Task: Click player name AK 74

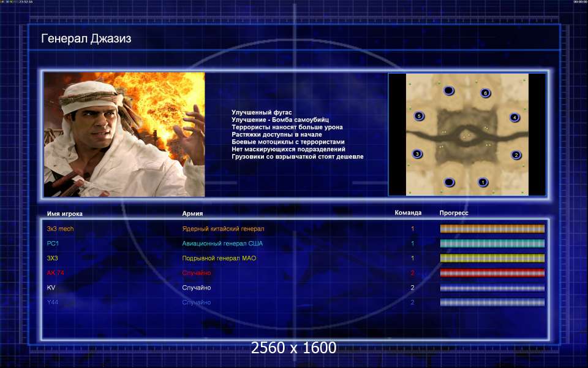Action: 56,273
